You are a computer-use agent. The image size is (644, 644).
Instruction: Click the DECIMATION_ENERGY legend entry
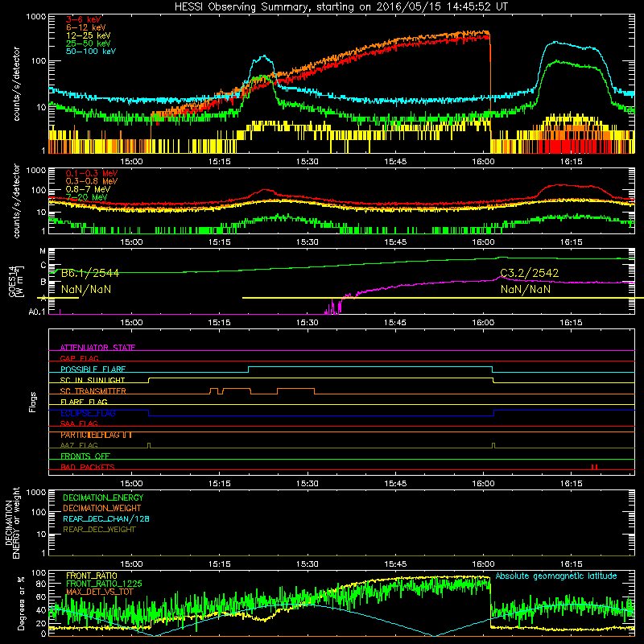coord(103,497)
